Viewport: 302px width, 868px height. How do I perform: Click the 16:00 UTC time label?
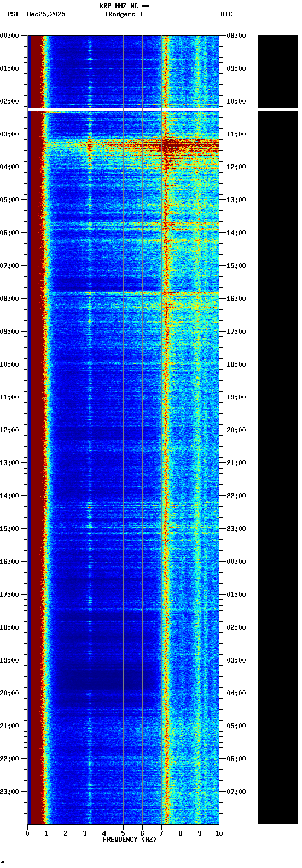[x=236, y=299]
